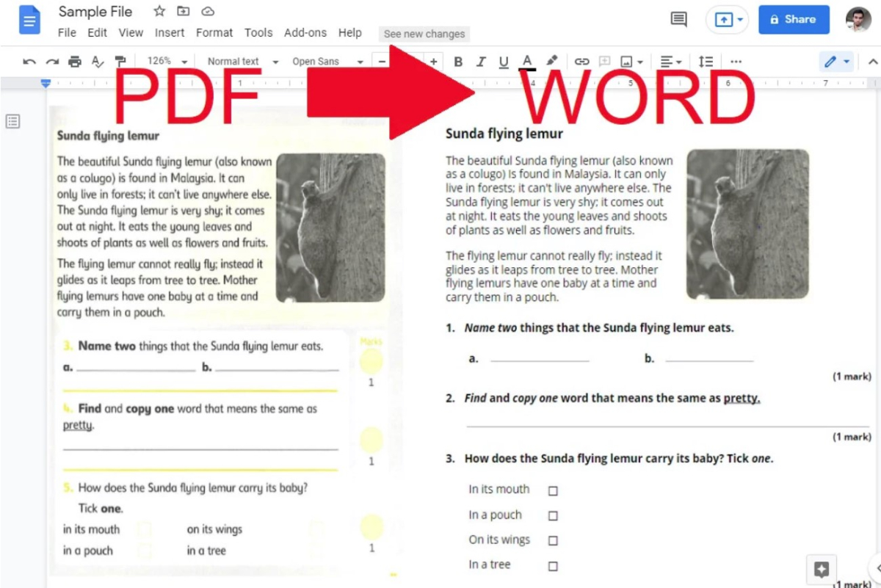Screen dimensions: 881x588
Task: Click the Undo icon in toolbar
Action: (x=29, y=62)
